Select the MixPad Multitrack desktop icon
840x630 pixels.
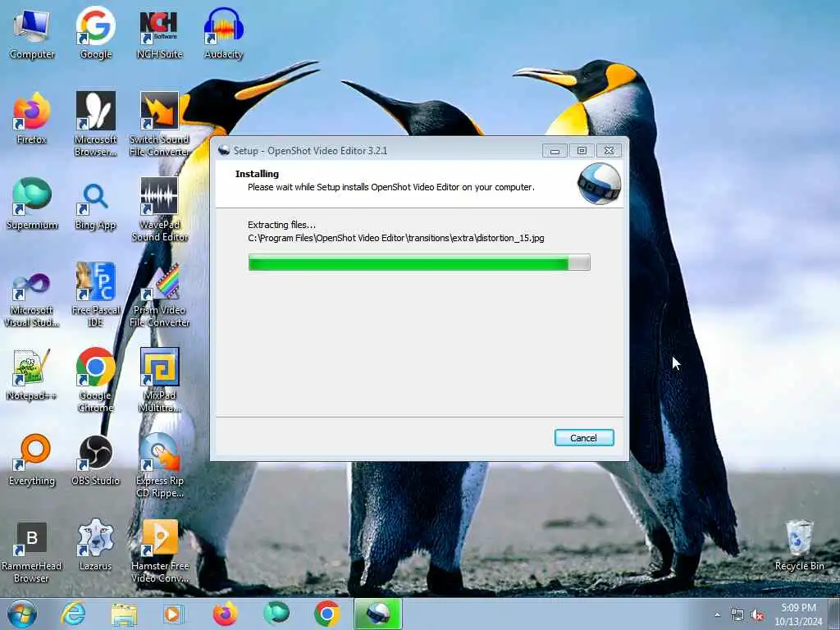[x=159, y=381]
